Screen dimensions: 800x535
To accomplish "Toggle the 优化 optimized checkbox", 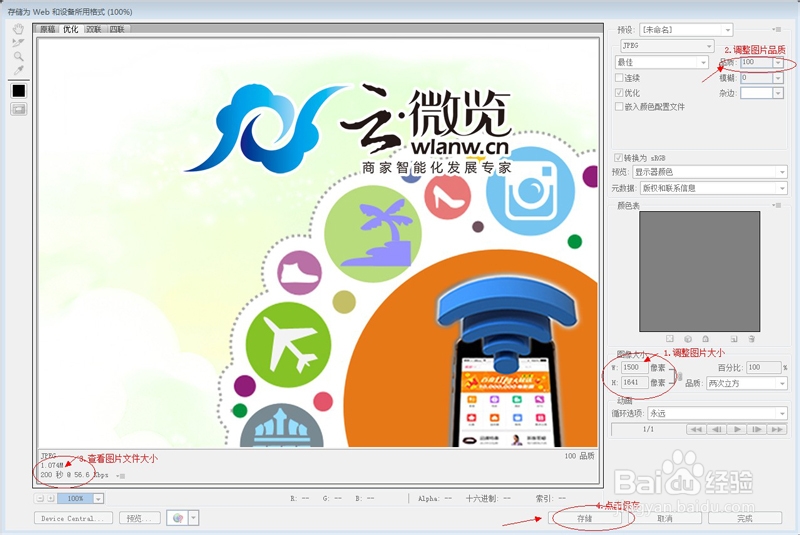I will point(619,92).
